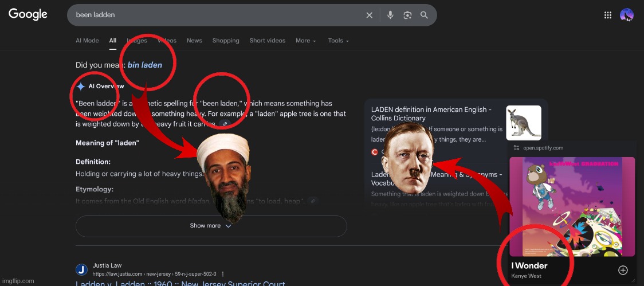Click the kangaroo thumbnail image
The height and width of the screenshot is (286, 644).
point(523,123)
